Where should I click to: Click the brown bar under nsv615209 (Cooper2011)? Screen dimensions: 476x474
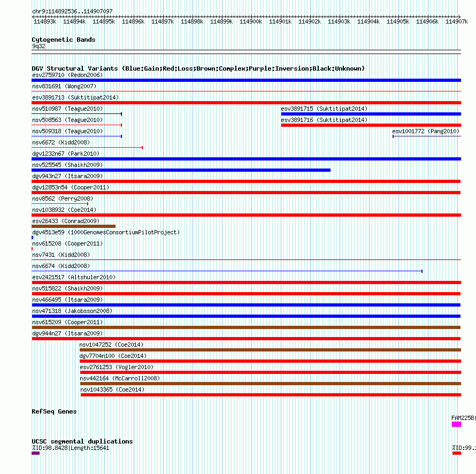pos(246,327)
